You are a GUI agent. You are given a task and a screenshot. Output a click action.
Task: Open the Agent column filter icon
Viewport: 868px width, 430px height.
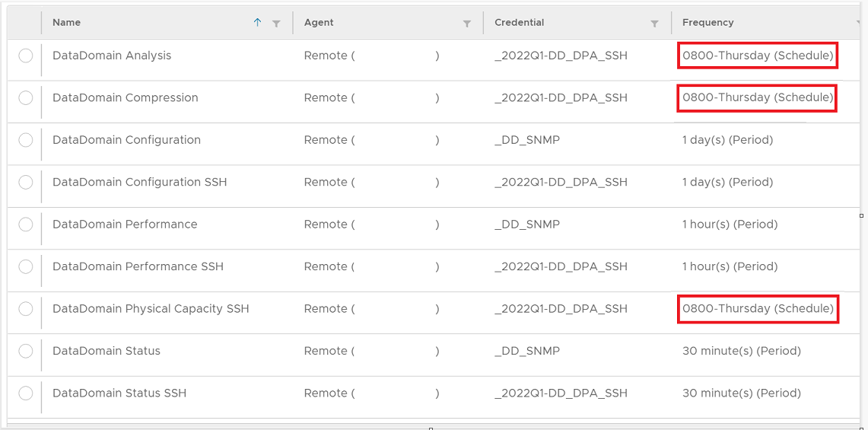point(466,24)
